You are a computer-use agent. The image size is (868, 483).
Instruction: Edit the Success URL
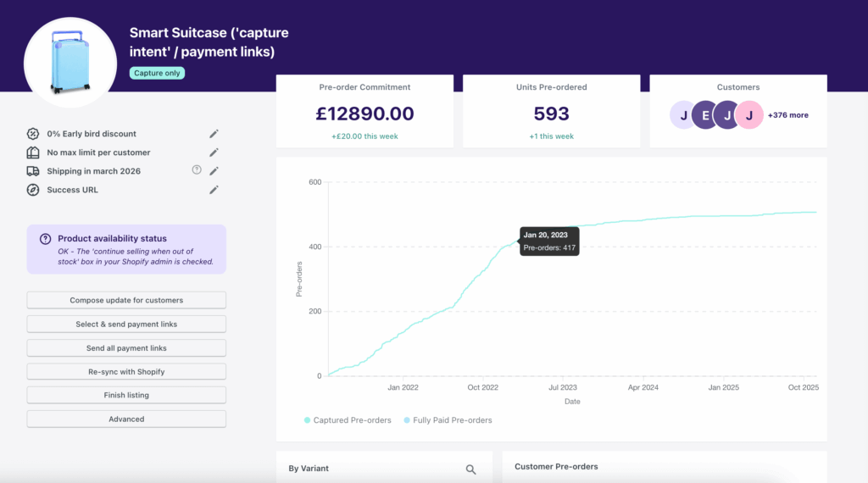point(214,190)
